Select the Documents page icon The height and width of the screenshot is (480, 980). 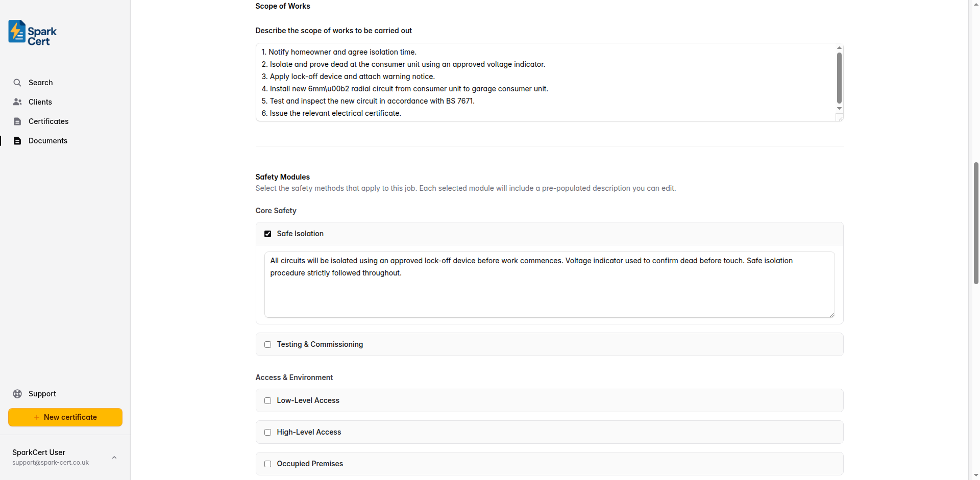(17, 140)
